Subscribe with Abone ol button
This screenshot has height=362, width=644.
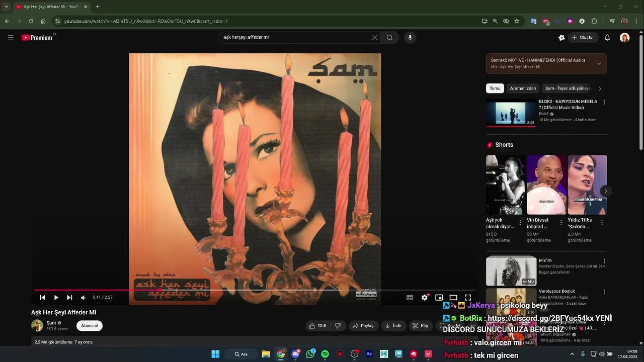point(90,326)
